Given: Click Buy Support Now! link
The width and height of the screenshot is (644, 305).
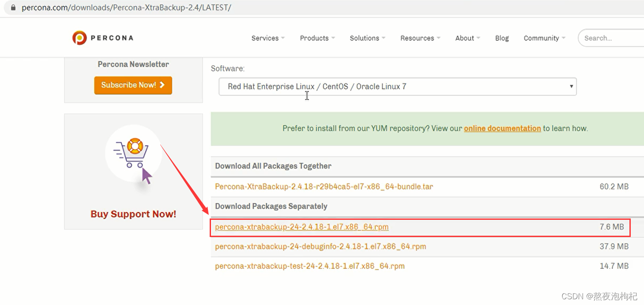Looking at the screenshot, I should pyautogui.click(x=133, y=214).
